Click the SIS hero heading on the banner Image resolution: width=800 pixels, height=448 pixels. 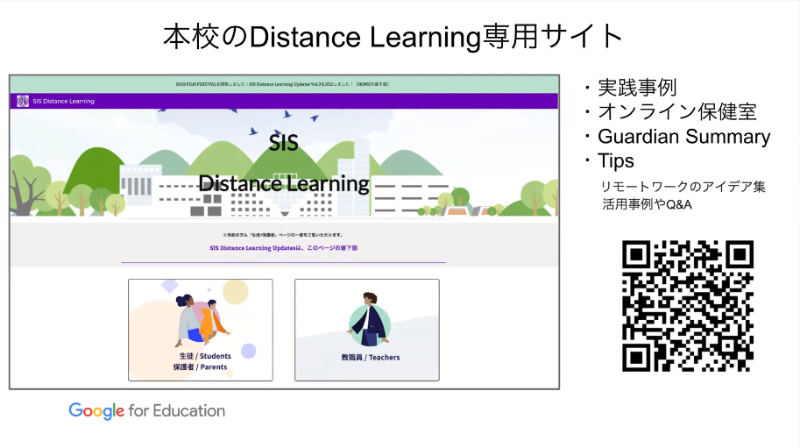pos(283,143)
